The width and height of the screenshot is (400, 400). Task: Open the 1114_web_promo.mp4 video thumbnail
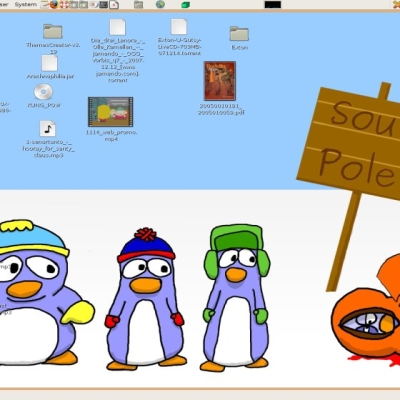coord(110,112)
